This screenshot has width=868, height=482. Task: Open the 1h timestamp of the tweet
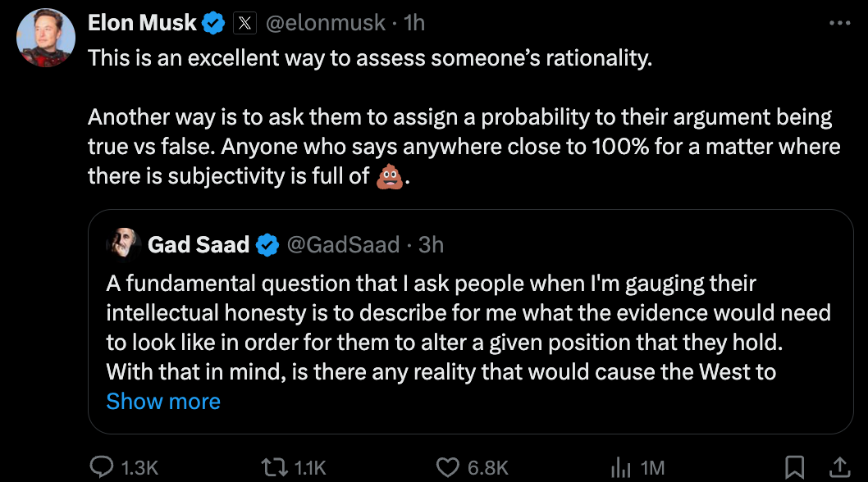[414, 23]
